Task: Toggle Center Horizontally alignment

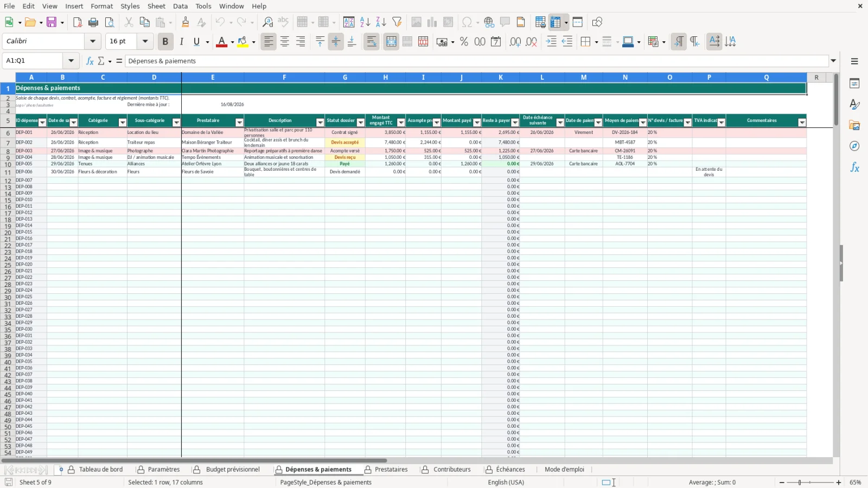Action: point(284,42)
